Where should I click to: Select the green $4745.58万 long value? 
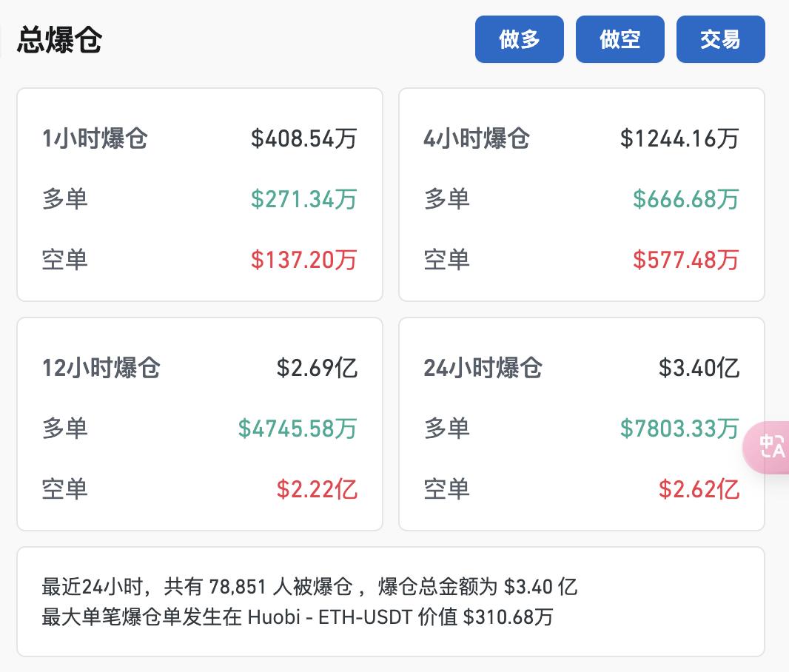coord(298,429)
